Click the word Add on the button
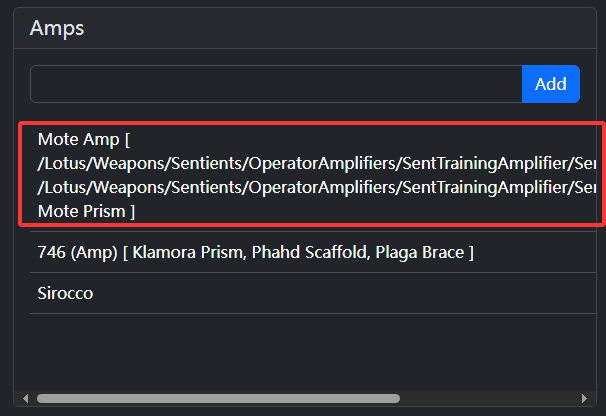The width and height of the screenshot is (606, 416). coord(550,84)
